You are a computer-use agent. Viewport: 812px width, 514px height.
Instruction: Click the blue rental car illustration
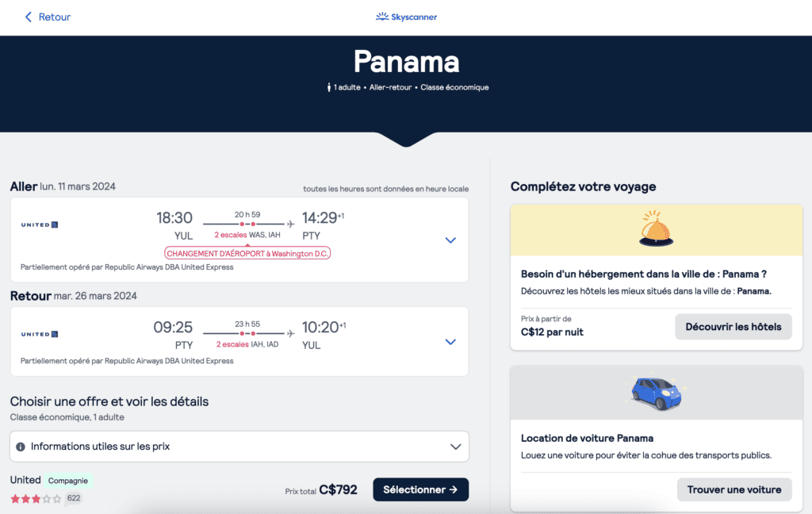tap(655, 393)
